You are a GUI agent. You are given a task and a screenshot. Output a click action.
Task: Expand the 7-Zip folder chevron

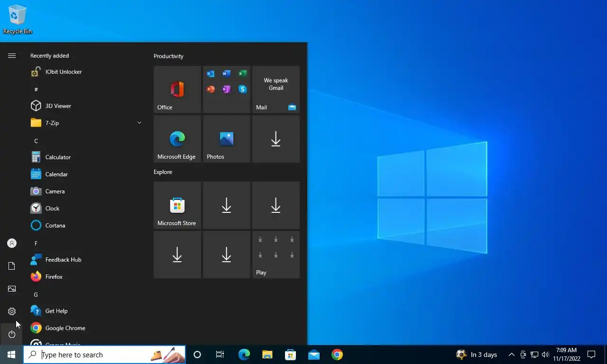click(x=139, y=123)
